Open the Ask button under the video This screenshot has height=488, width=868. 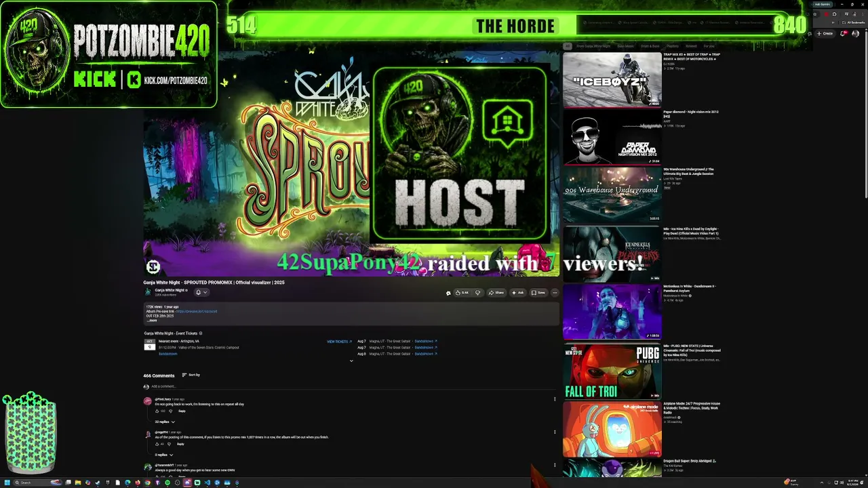pos(518,293)
